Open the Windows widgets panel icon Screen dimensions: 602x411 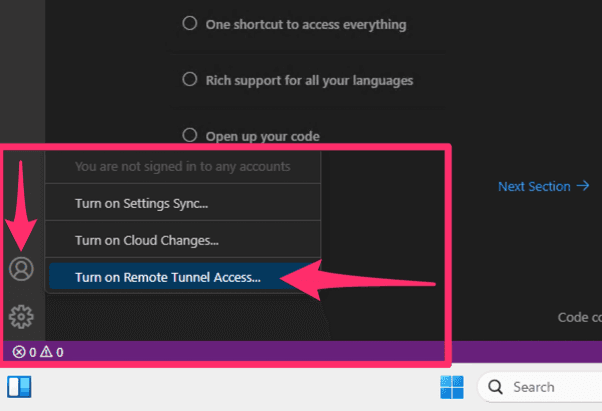click(x=21, y=387)
